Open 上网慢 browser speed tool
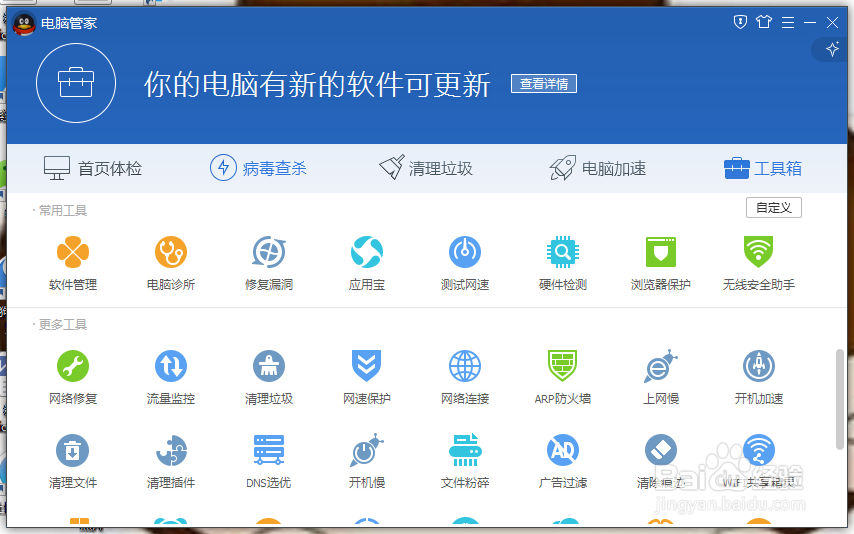 pos(661,378)
